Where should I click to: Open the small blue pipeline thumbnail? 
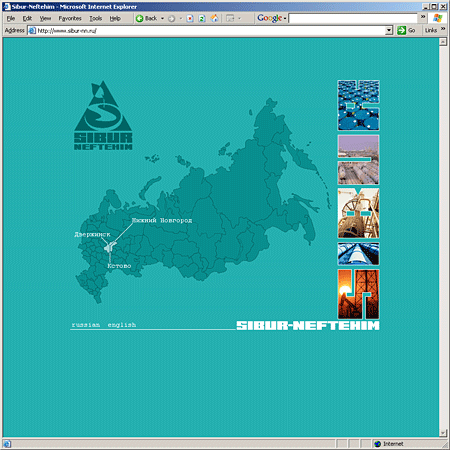click(358, 254)
